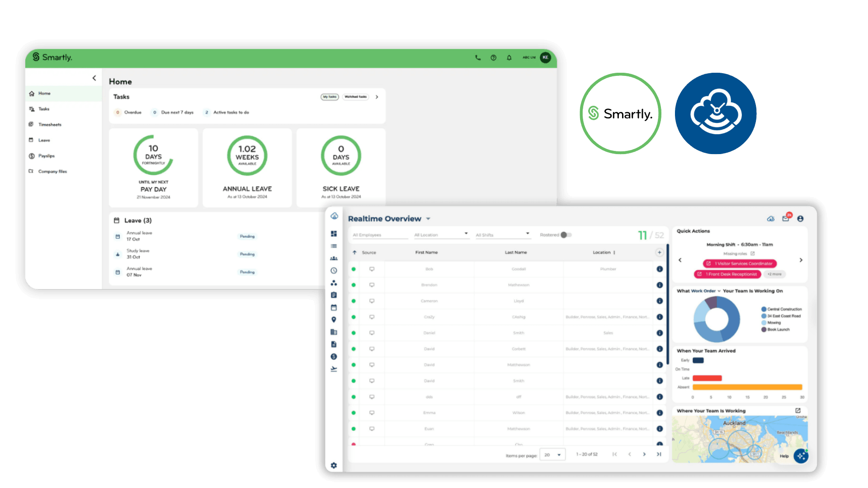Open the Work Order dropdown
Screen dimensions: 868x488
click(x=706, y=291)
